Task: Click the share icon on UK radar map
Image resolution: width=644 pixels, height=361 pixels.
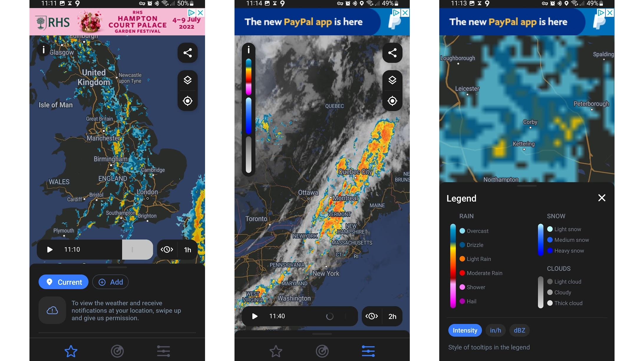Action: tap(188, 52)
